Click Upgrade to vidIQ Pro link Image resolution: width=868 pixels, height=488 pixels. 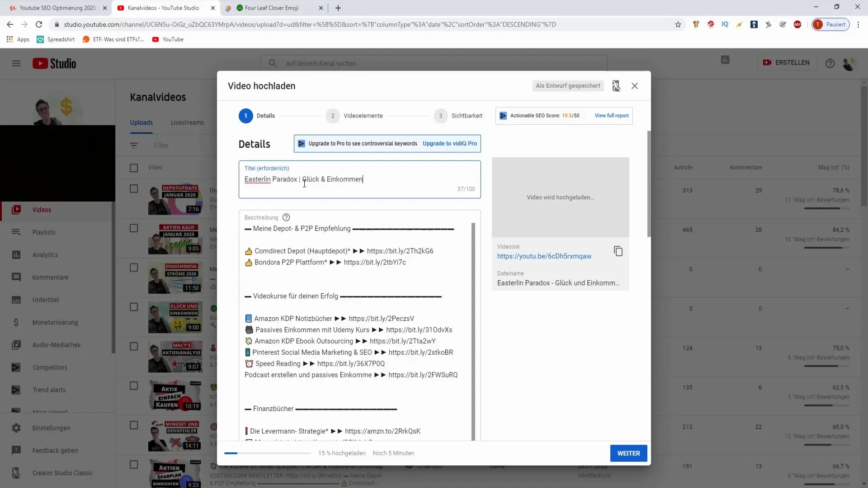[x=450, y=144]
